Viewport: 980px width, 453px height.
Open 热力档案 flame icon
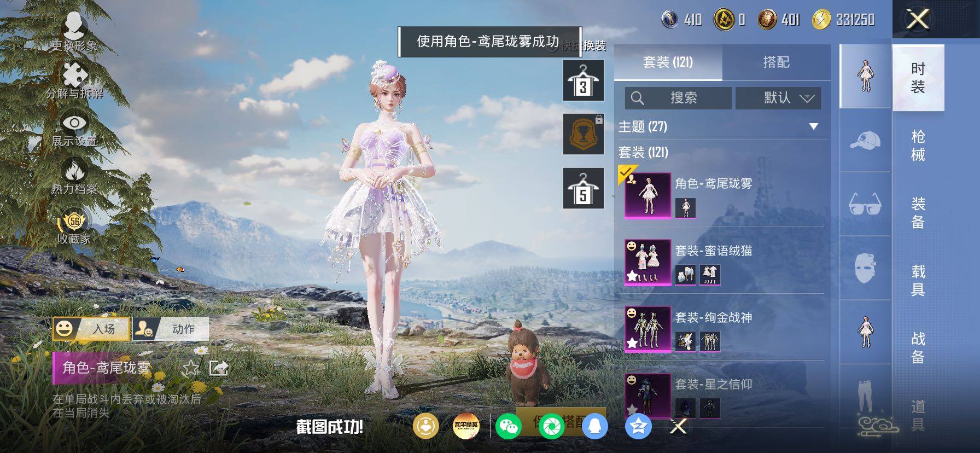coord(74,177)
